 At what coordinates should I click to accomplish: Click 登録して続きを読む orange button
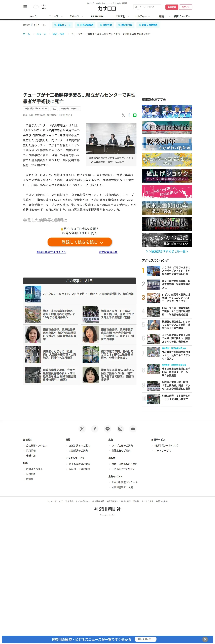coord(80,242)
